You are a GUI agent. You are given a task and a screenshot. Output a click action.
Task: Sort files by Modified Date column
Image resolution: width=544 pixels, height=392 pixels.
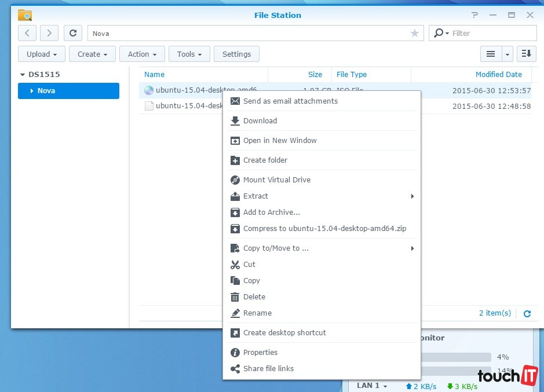click(498, 75)
